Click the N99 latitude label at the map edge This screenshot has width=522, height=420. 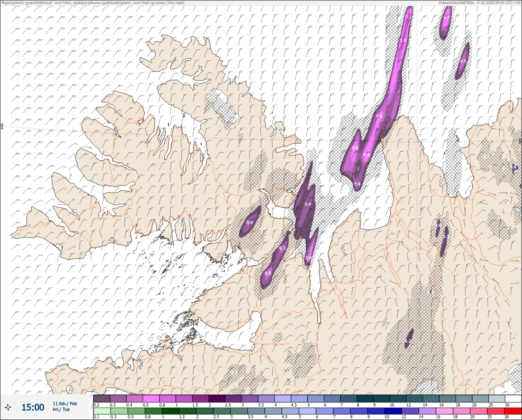(2, 127)
